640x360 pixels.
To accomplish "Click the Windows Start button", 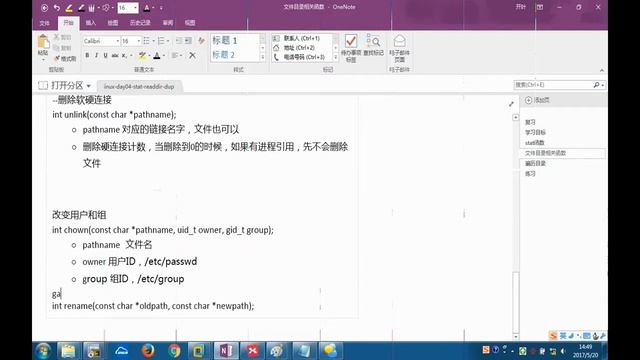I will click(x=43, y=351).
